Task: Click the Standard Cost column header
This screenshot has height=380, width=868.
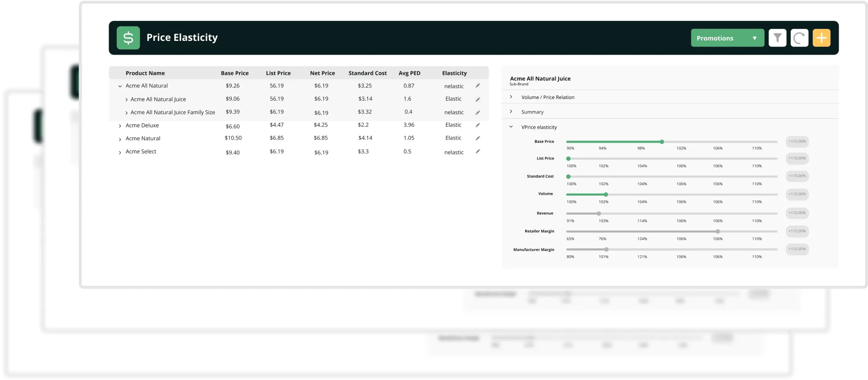Action: pos(368,73)
